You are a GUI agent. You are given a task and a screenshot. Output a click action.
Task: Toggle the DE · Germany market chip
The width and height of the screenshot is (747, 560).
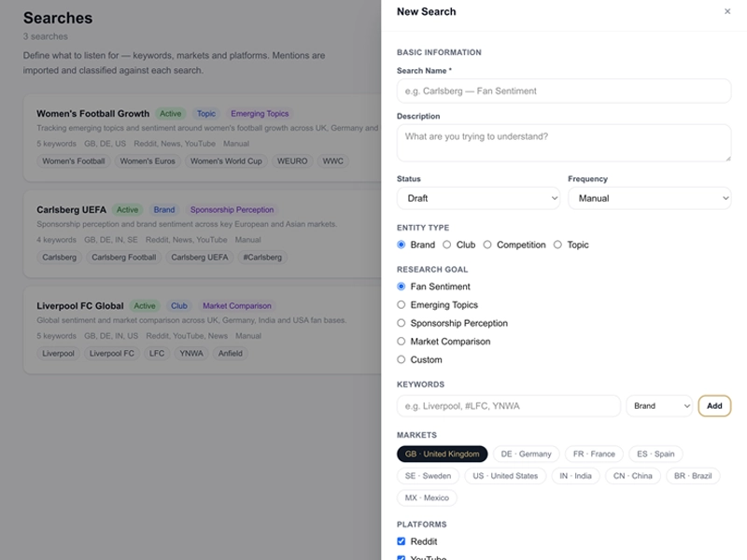pos(526,454)
